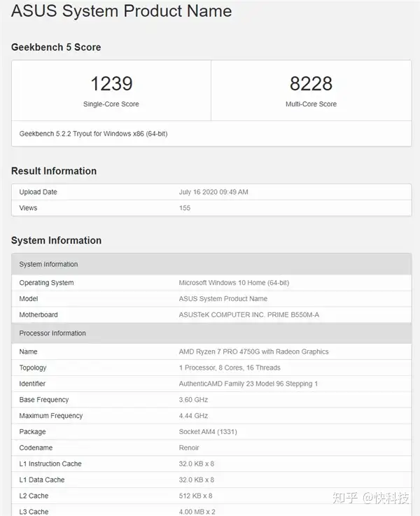This screenshot has height=516, width=420.
Task: Click the Identifier label
Action: click(32, 384)
